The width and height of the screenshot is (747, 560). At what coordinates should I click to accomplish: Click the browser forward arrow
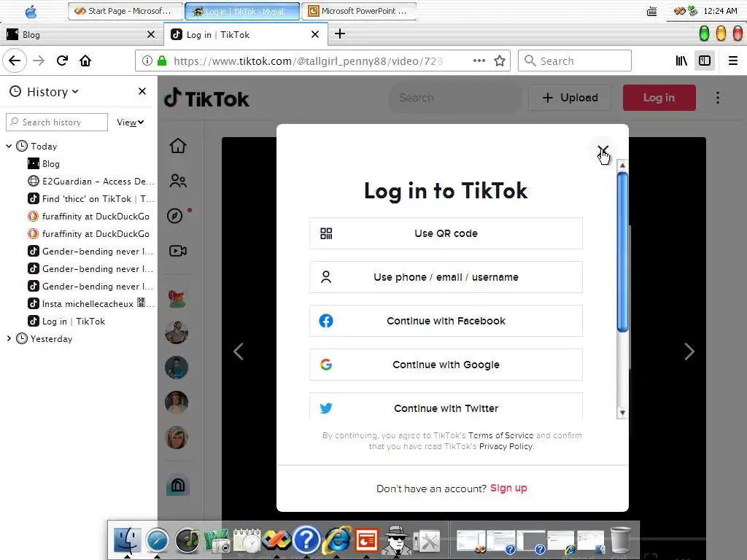(39, 61)
